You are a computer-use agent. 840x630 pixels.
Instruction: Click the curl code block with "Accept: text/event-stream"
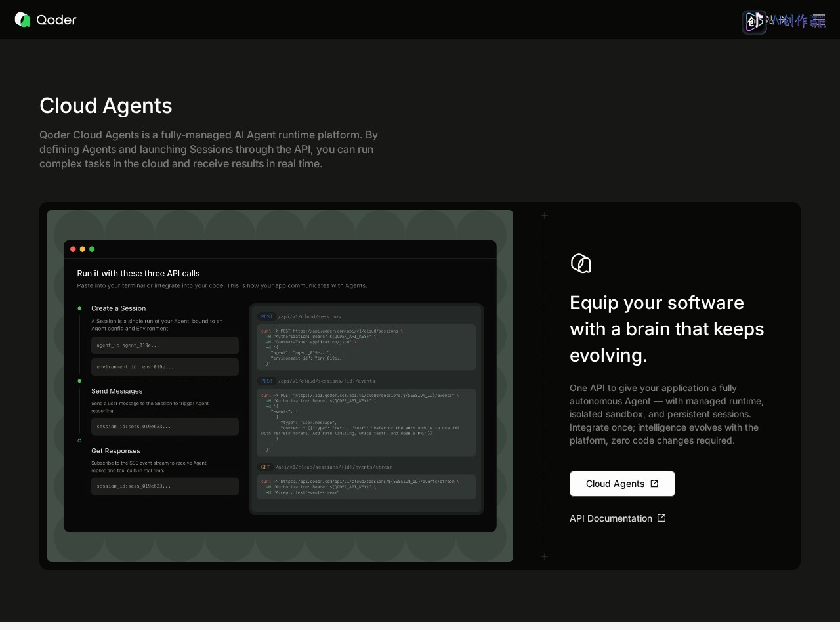point(366,486)
